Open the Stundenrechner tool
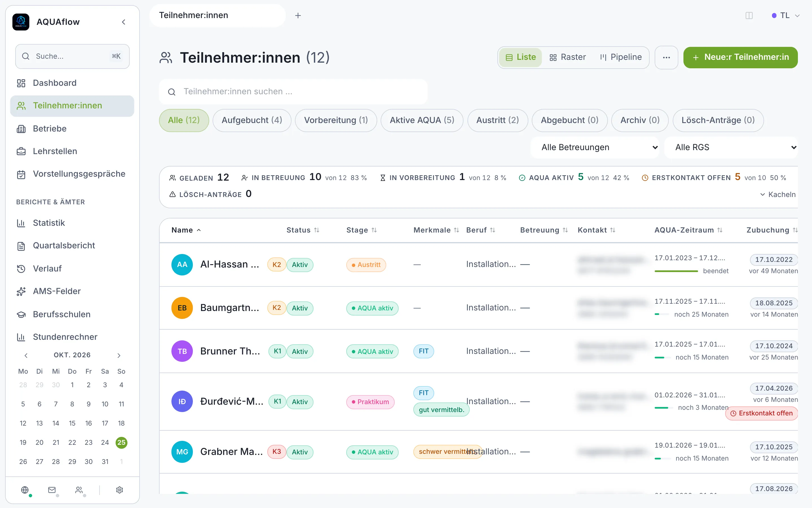812x508 pixels. tap(72, 337)
